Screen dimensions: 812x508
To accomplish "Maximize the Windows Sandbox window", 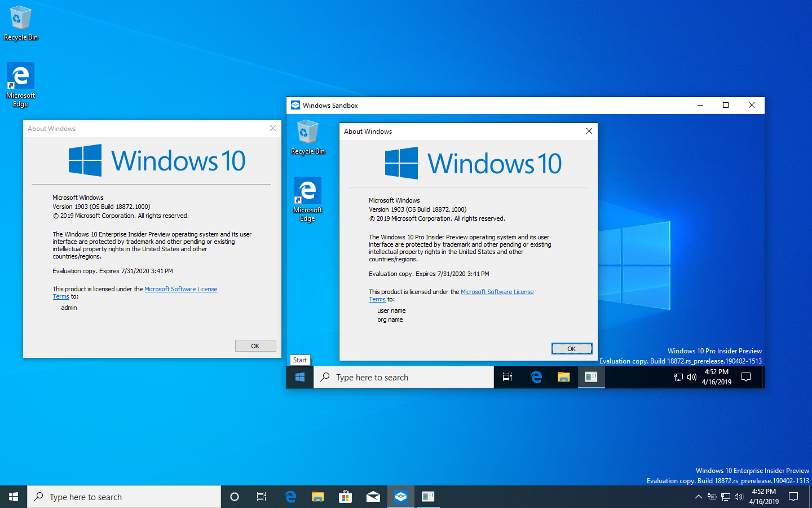I will [x=726, y=105].
